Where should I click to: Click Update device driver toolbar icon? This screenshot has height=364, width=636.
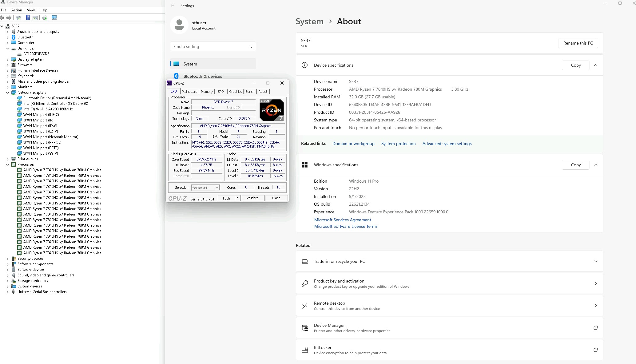coord(45,18)
